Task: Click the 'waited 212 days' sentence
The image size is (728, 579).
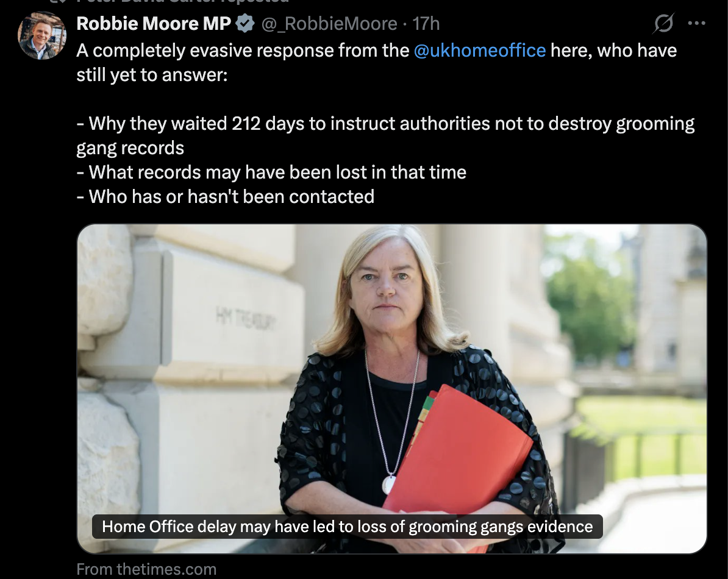Action: click(x=385, y=123)
